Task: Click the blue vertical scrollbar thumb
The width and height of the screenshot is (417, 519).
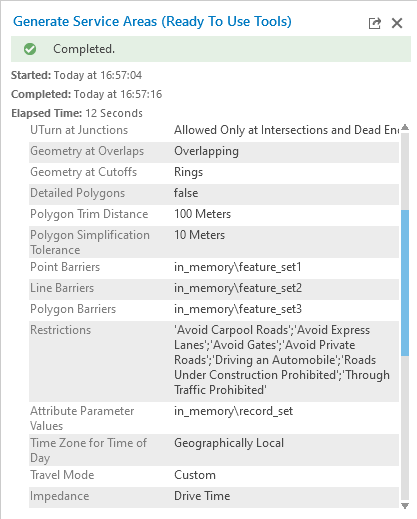Action: click(405, 283)
